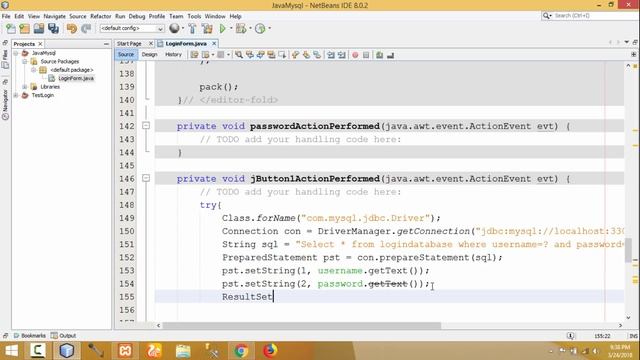Viewport: 640px width, 360px height.
Task: Open the Help menu
Action: pos(236,16)
